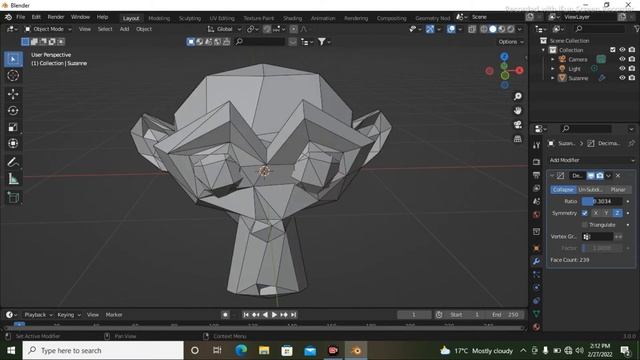
Task: Switch to Wireframe viewport shading
Action: pyautogui.click(x=484, y=29)
